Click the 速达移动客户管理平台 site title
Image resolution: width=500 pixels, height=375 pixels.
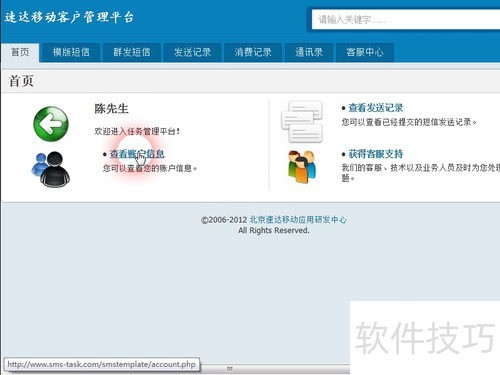click(69, 17)
